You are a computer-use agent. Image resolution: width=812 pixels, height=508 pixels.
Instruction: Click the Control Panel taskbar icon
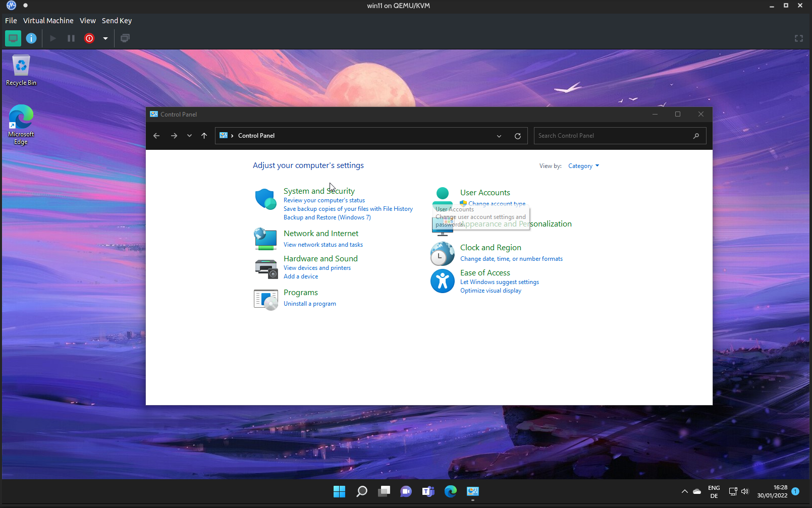473,491
